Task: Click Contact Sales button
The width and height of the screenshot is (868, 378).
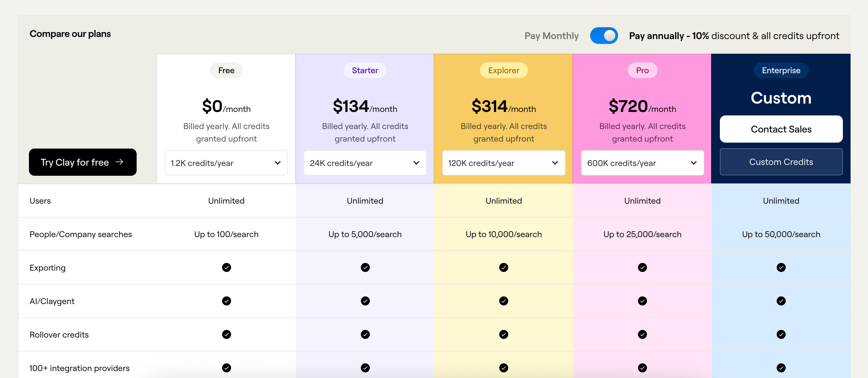Action: 781,129
